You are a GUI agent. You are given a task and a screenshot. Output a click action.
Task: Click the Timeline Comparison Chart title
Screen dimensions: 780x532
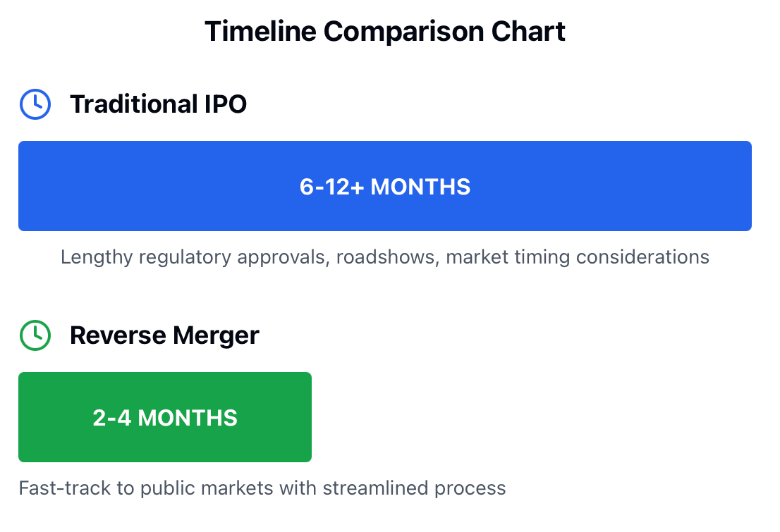click(x=385, y=31)
